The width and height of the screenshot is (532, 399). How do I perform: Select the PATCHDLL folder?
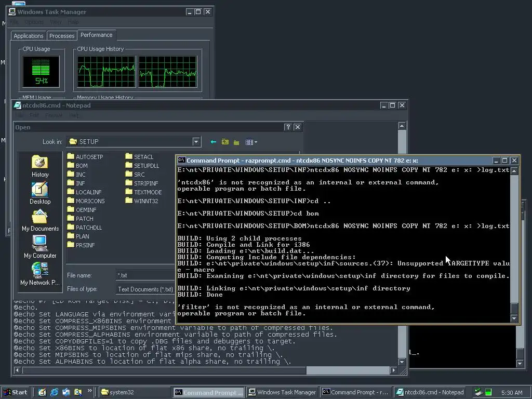pyautogui.click(x=85, y=228)
